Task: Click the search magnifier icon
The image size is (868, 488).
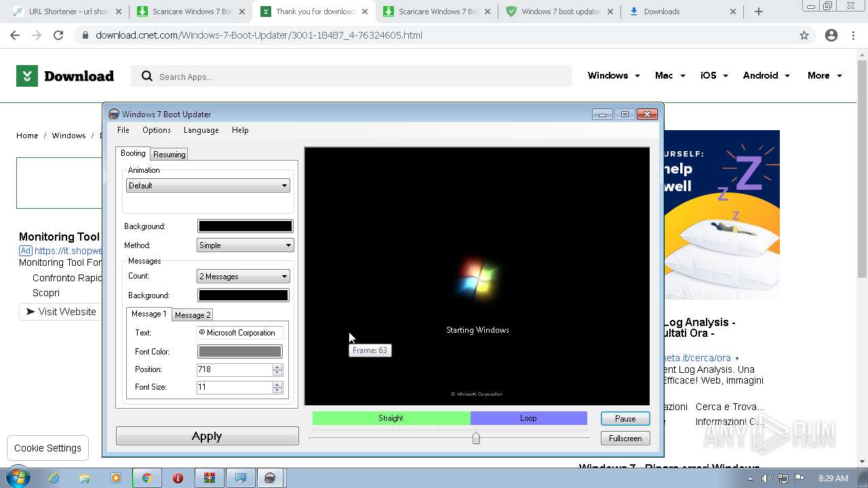Action: pos(146,77)
